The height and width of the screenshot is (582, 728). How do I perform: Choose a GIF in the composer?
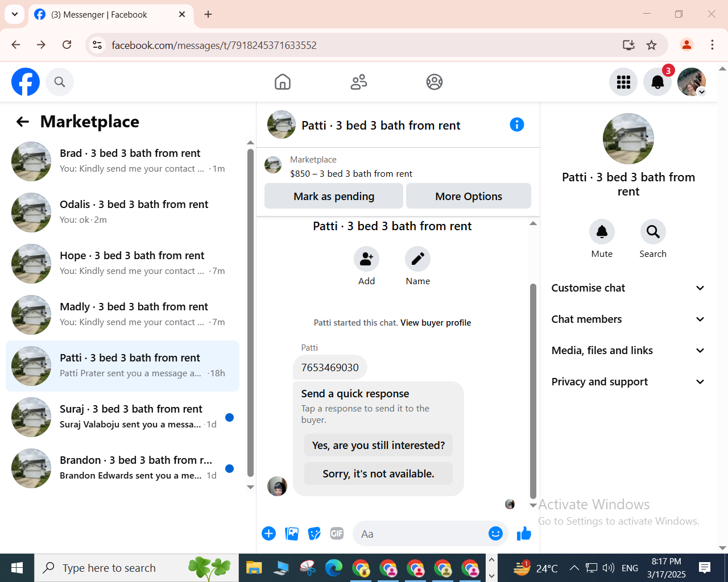click(337, 534)
